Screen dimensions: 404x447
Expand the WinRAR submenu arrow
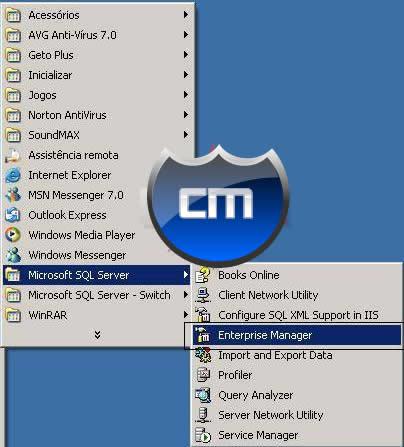click(x=186, y=315)
